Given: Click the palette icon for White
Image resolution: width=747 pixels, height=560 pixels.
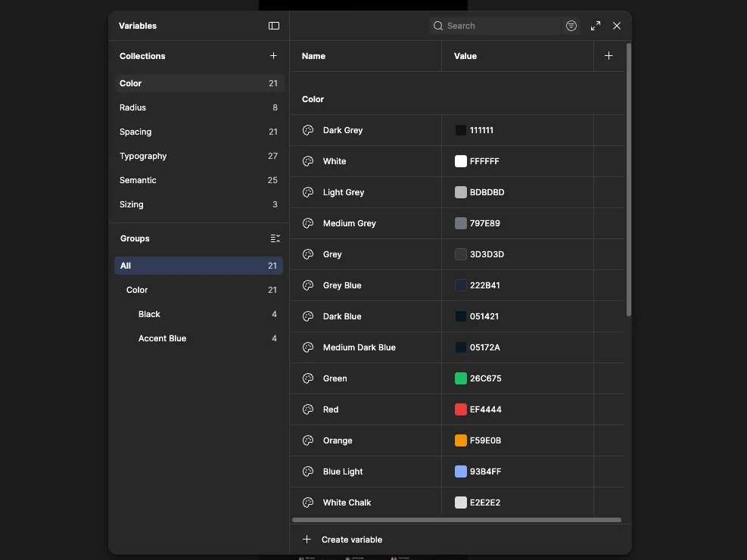Looking at the screenshot, I should click(308, 161).
